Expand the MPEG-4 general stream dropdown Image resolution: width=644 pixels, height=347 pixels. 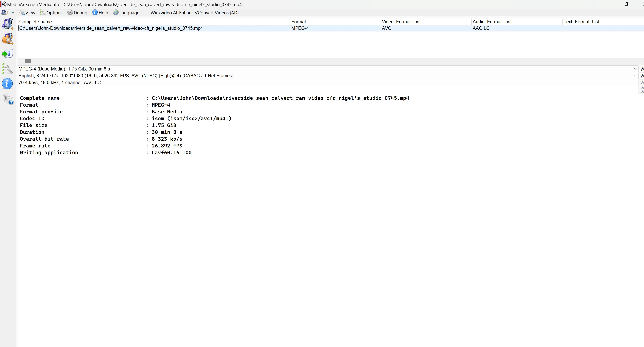pyautogui.click(x=635, y=69)
